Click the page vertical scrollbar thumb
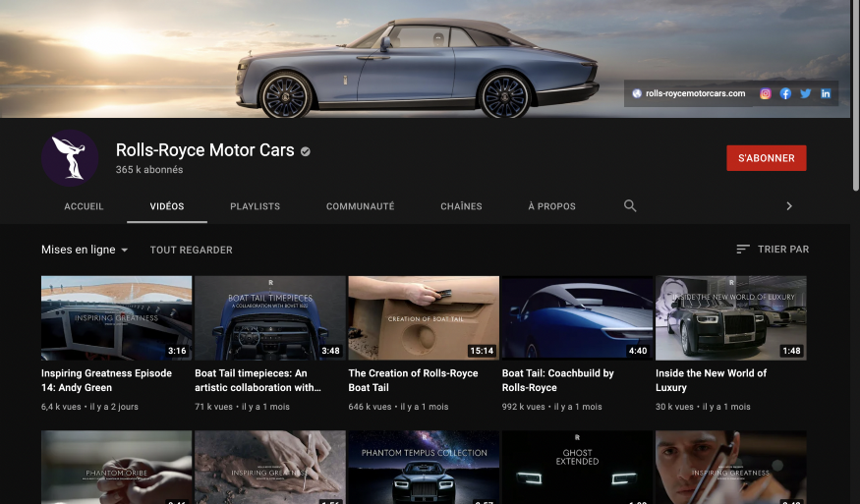 pos(856,95)
